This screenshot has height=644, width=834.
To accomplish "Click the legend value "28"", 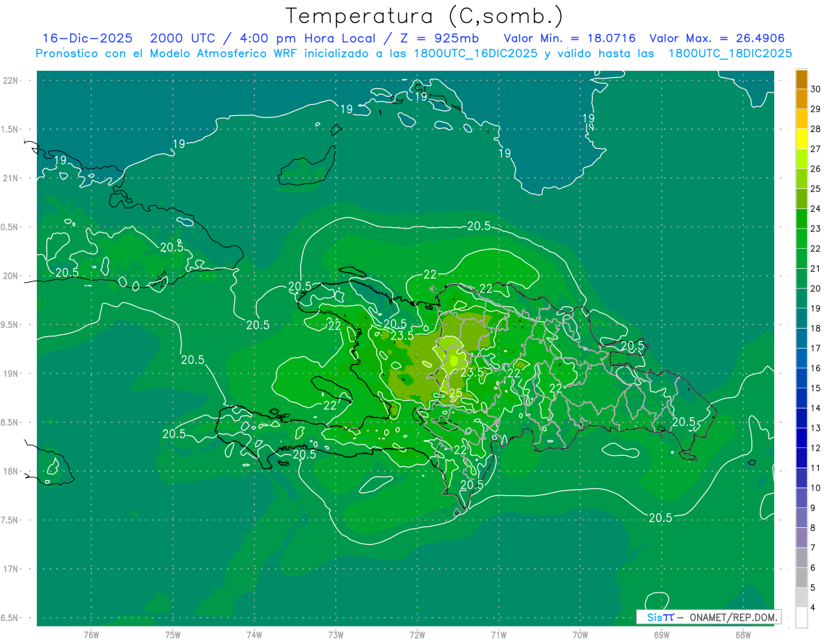I will tap(817, 129).
